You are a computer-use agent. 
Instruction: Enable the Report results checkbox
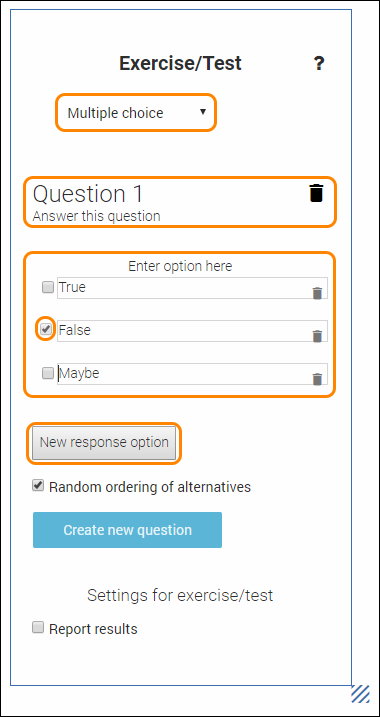[x=37, y=627]
